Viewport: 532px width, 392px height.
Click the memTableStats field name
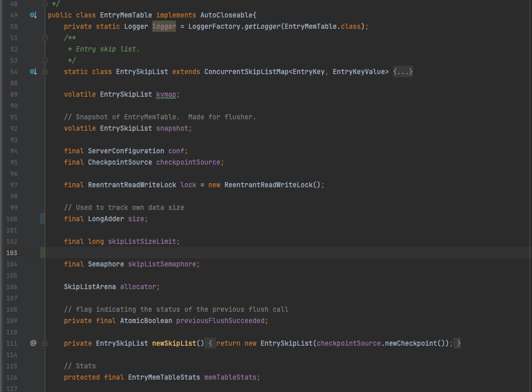[230, 377]
